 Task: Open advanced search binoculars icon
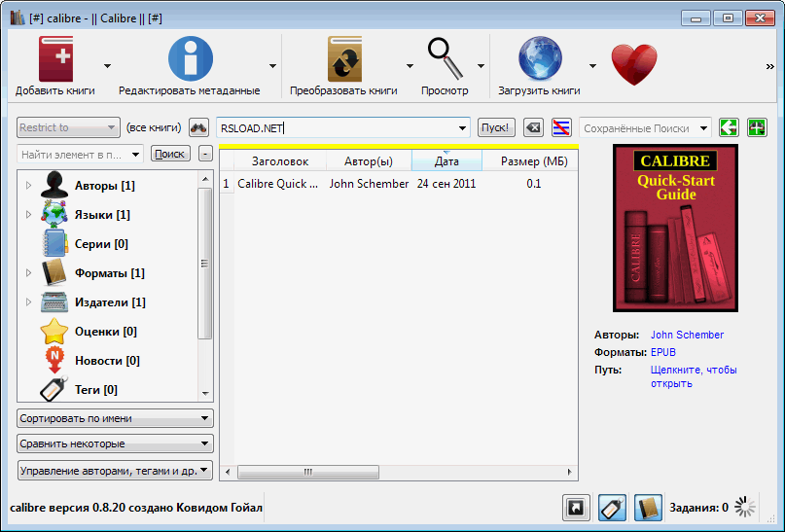click(x=198, y=127)
